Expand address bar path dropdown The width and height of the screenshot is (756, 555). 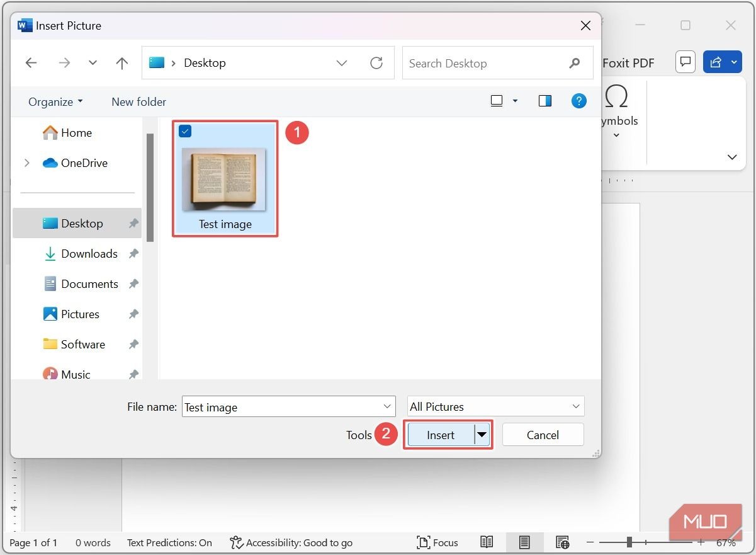pyautogui.click(x=342, y=63)
